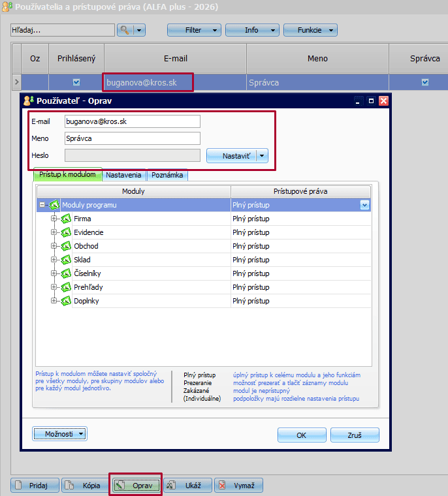Click the disabled Heslo field

coord(133,155)
